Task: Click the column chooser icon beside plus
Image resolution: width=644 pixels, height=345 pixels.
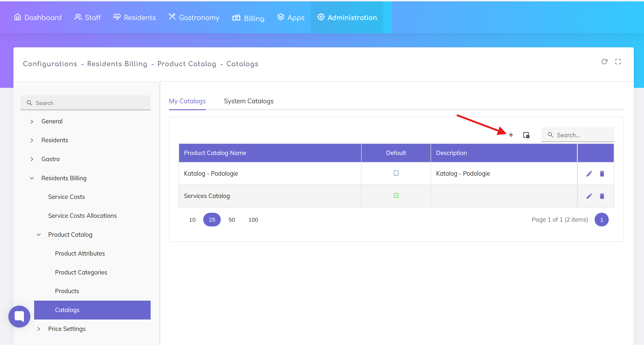Action: tap(526, 135)
